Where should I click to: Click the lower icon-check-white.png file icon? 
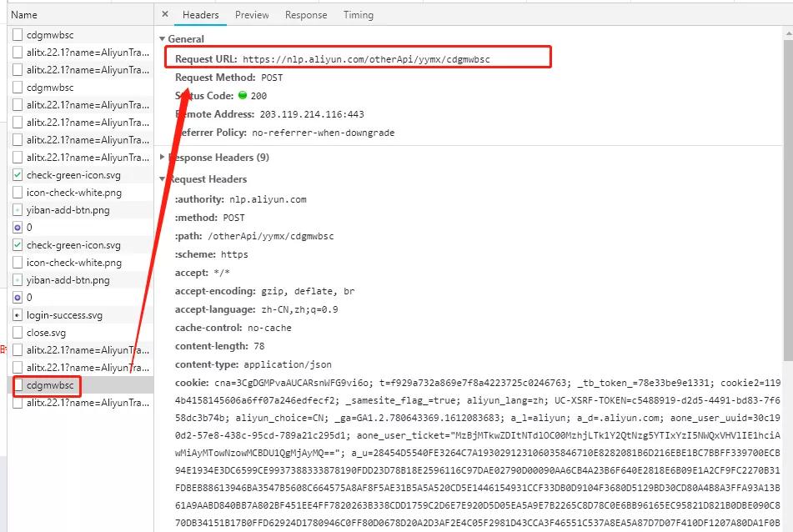18,263
